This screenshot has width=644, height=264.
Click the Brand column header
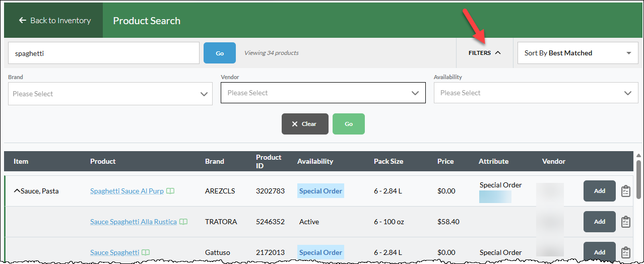(215, 161)
